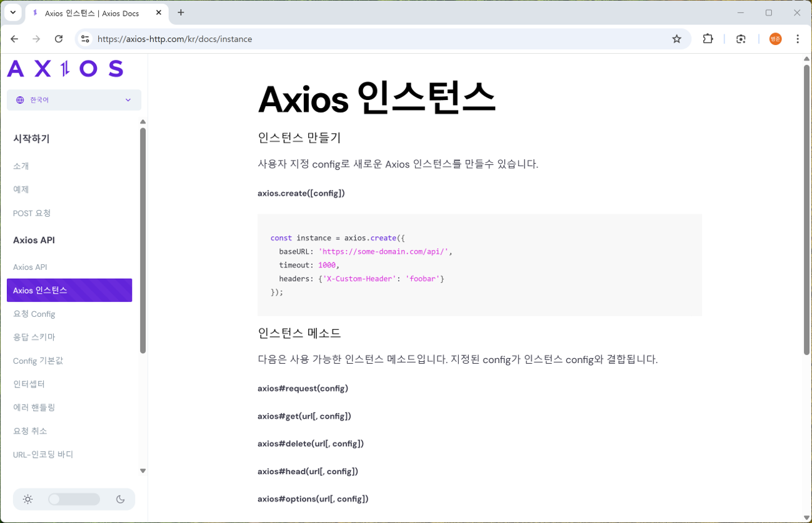Bookmark this page with the star icon

pyautogui.click(x=676, y=39)
